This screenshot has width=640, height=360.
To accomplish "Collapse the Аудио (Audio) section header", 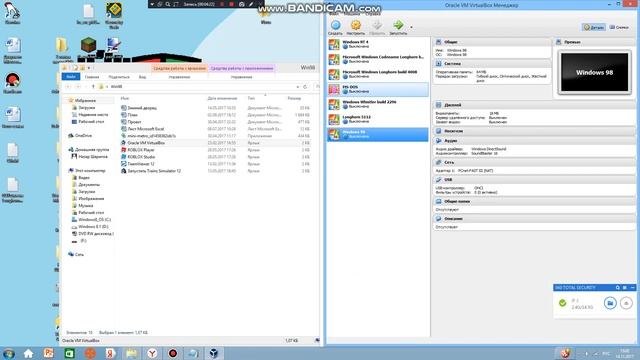I will (534, 140).
